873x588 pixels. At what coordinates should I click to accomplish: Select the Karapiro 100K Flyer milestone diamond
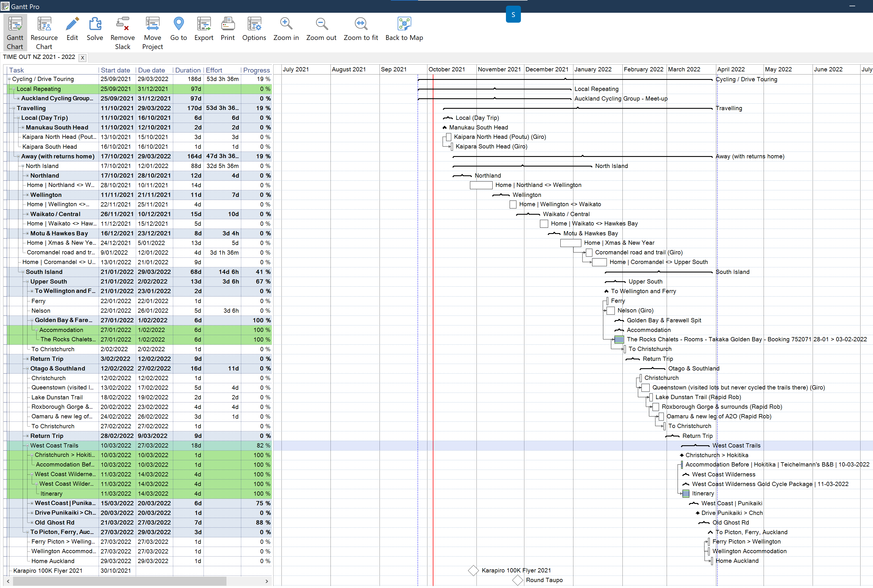473,570
